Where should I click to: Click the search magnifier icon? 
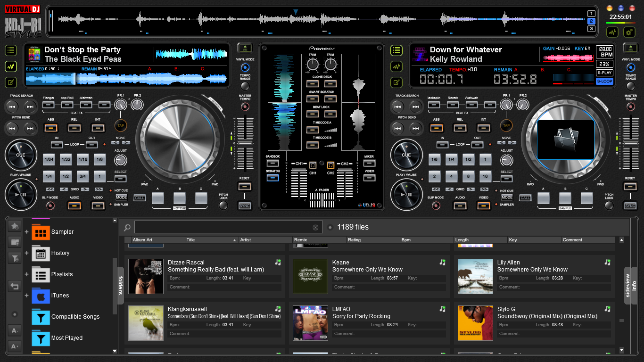coord(127,228)
